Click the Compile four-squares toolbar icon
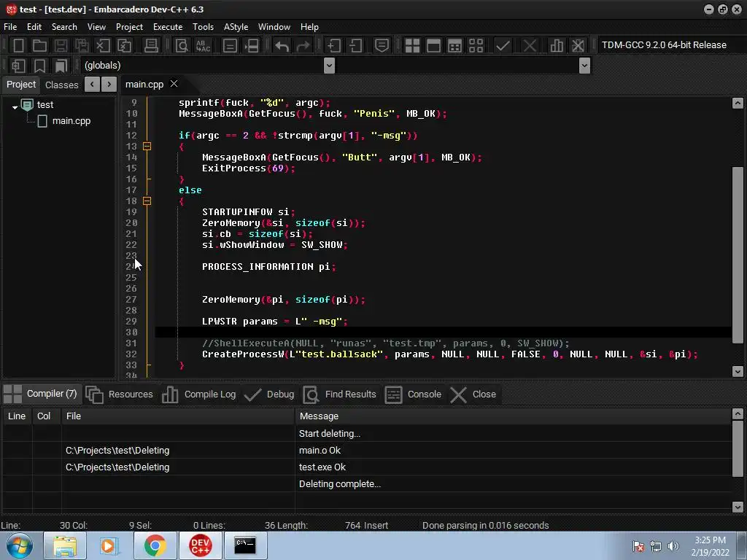747x560 pixels. pos(412,45)
